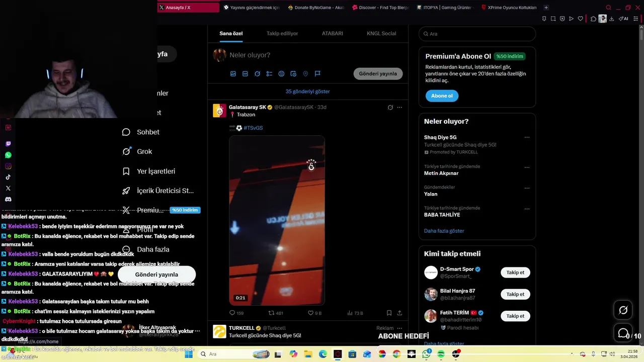This screenshot has width=644, height=362.
Task: Open Spotify from the taskbar
Action: (441, 354)
